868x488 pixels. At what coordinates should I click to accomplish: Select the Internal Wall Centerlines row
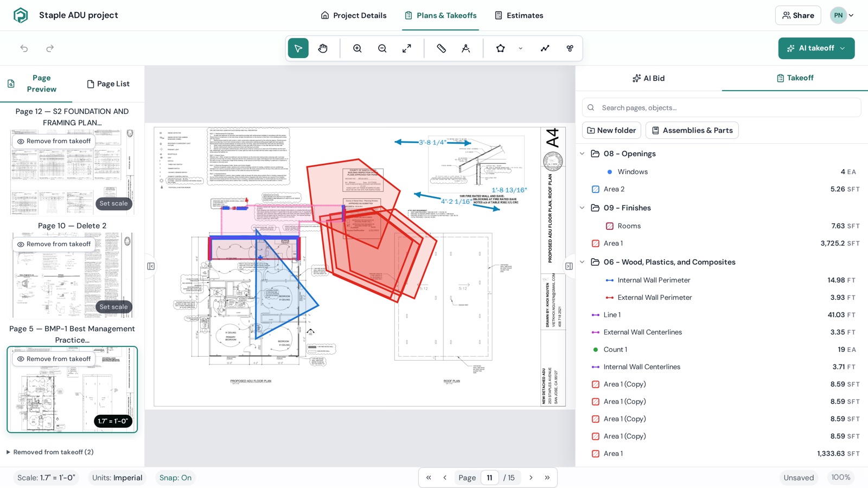(x=722, y=367)
